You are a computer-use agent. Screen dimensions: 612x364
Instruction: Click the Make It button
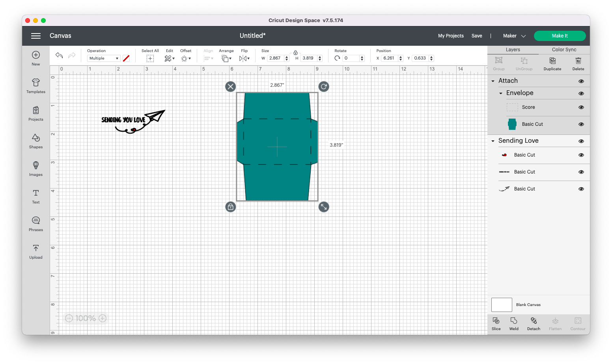(560, 35)
